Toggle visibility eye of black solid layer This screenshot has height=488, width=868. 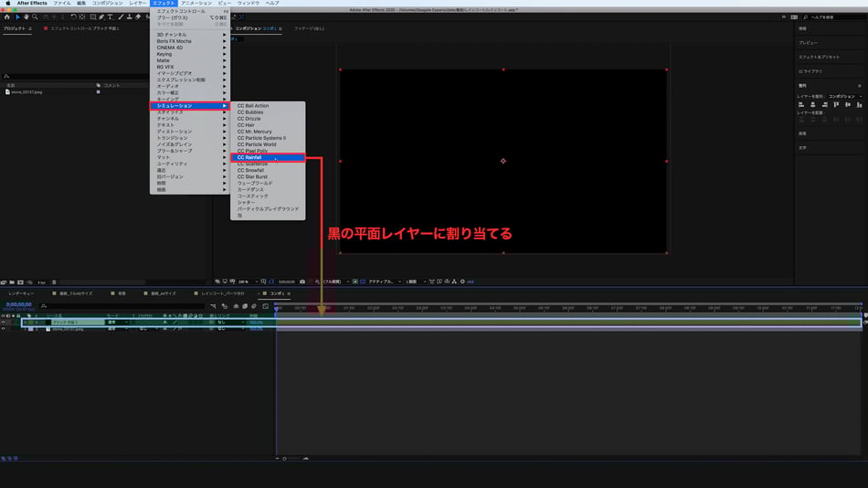click(x=3, y=322)
